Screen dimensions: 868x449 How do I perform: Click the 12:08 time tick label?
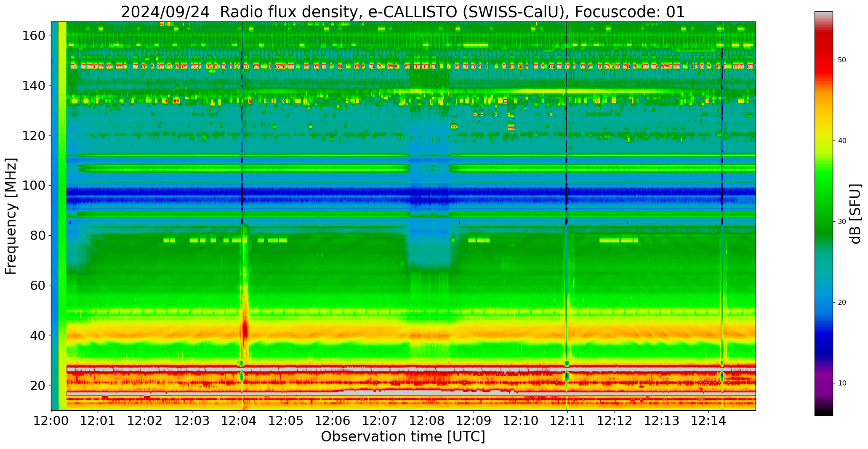click(427, 420)
